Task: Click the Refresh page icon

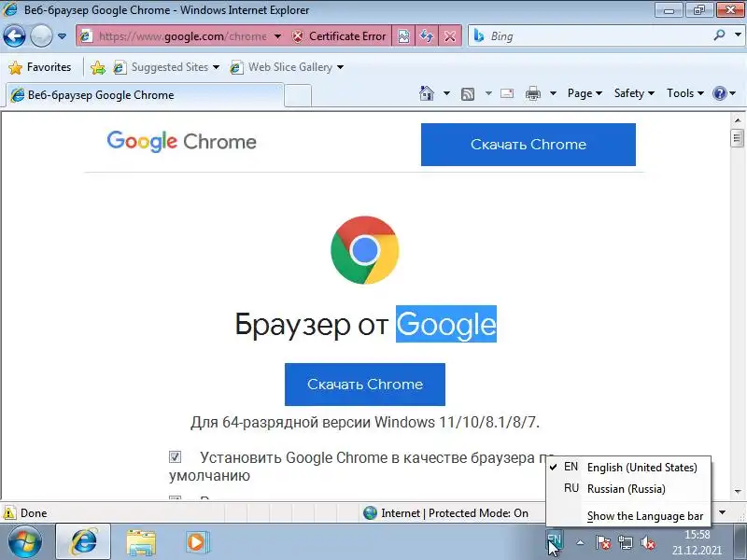Action: (427, 36)
